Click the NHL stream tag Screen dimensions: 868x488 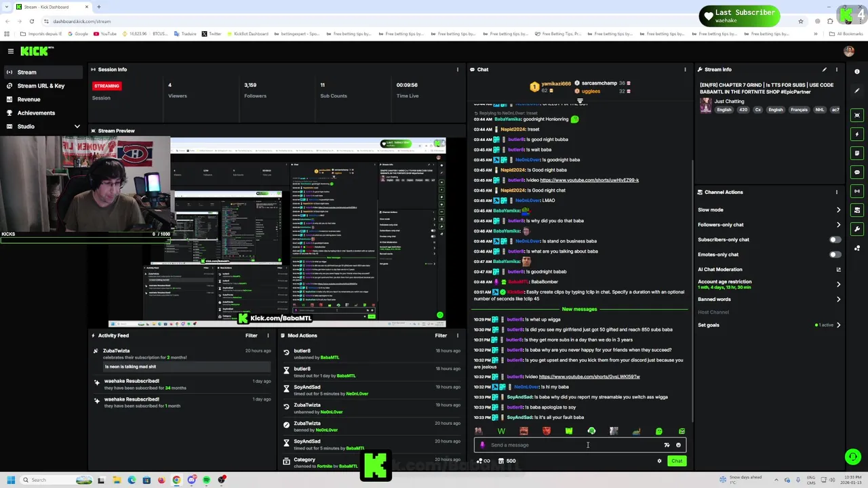(x=820, y=110)
